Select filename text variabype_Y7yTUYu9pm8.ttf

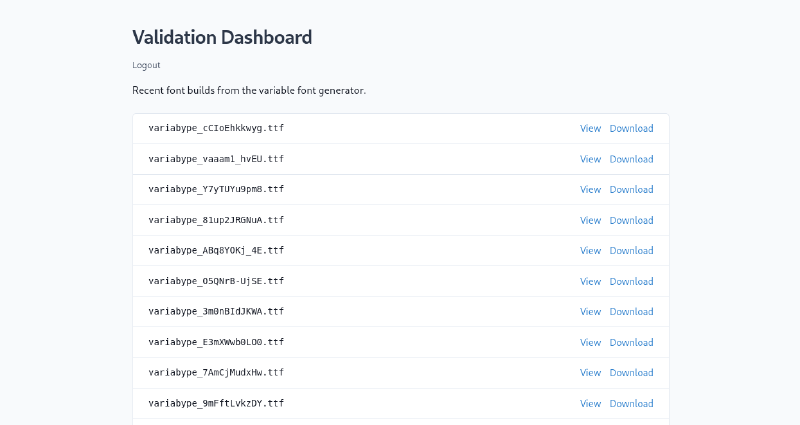pos(216,189)
